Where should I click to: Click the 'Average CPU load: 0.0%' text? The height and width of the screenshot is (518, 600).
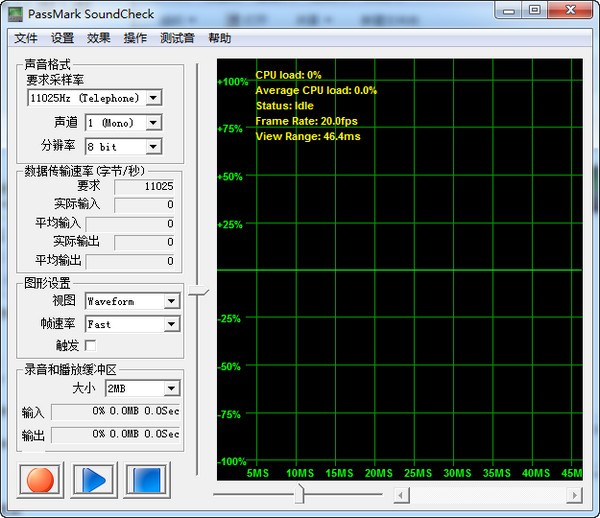point(316,90)
